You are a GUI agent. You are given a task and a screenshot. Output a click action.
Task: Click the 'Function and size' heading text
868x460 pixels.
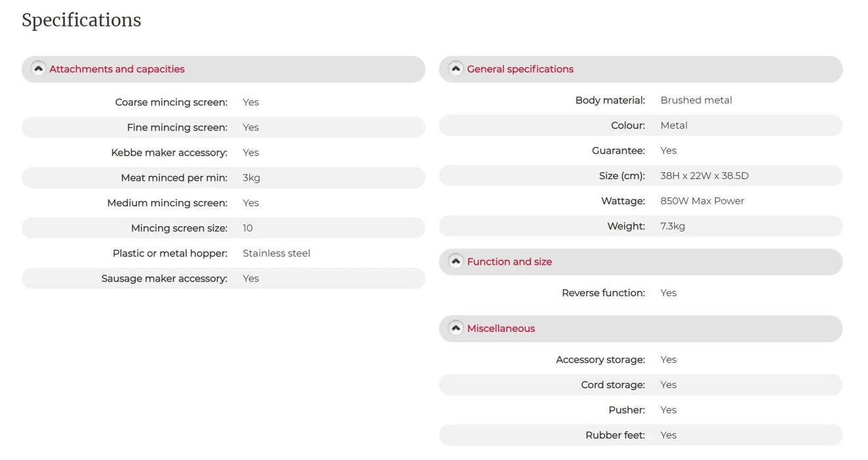[509, 262]
